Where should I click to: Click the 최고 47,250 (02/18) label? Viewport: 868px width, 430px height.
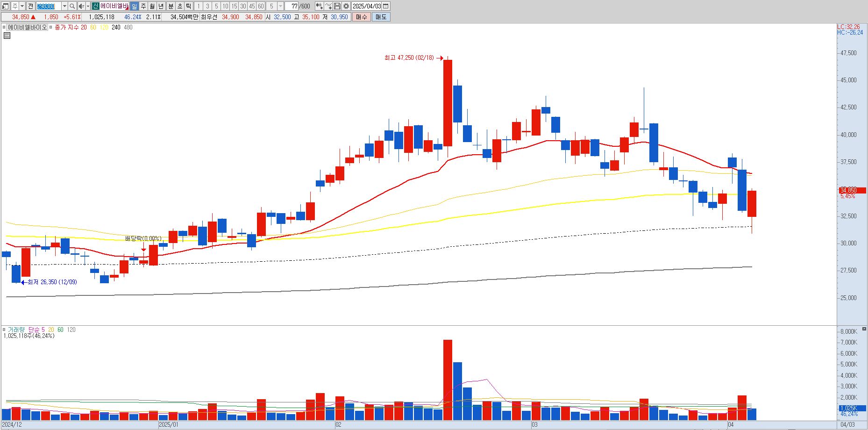[409, 57]
